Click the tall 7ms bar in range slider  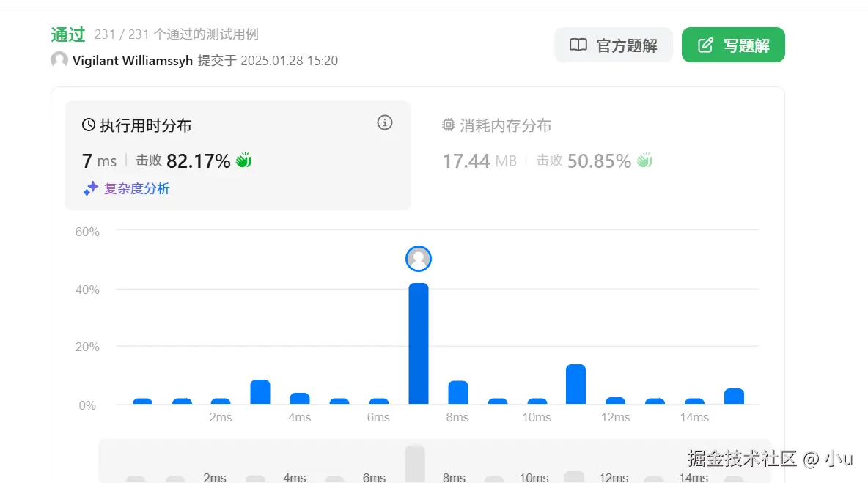pyautogui.click(x=415, y=463)
